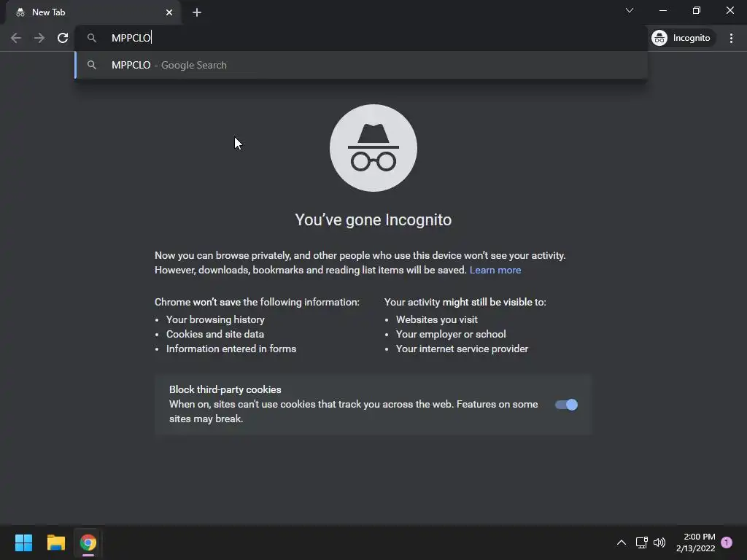Click the text Cookies and site data
This screenshot has width=747, height=560.
point(215,334)
